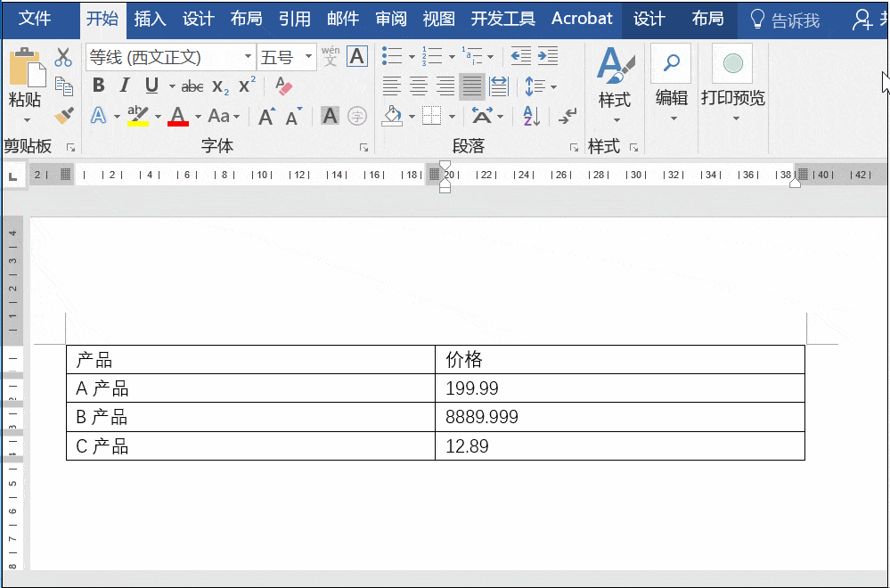The width and height of the screenshot is (890, 588).
Task: Open the Styles gallery
Action: (x=616, y=86)
